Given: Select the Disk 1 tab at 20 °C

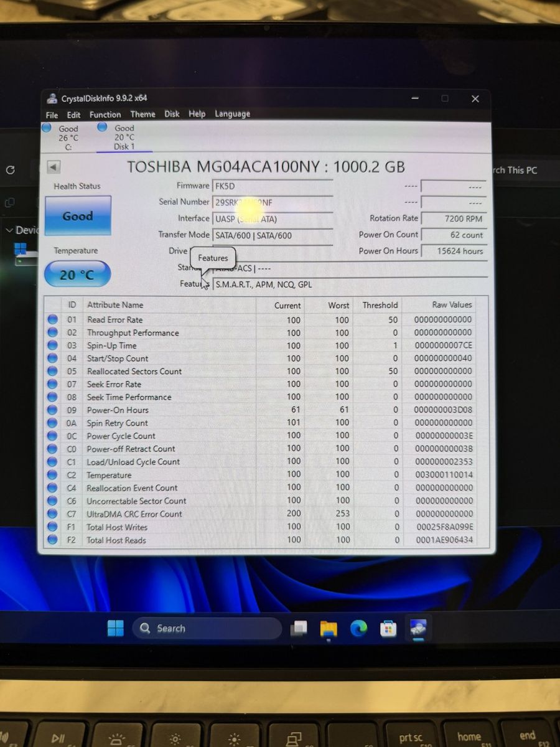Looking at the screenshot, I should point(124,137).
